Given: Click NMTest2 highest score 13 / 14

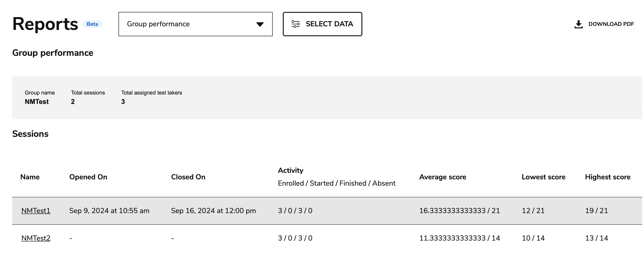Looking at the screenshot, I should tap(596, 238).
